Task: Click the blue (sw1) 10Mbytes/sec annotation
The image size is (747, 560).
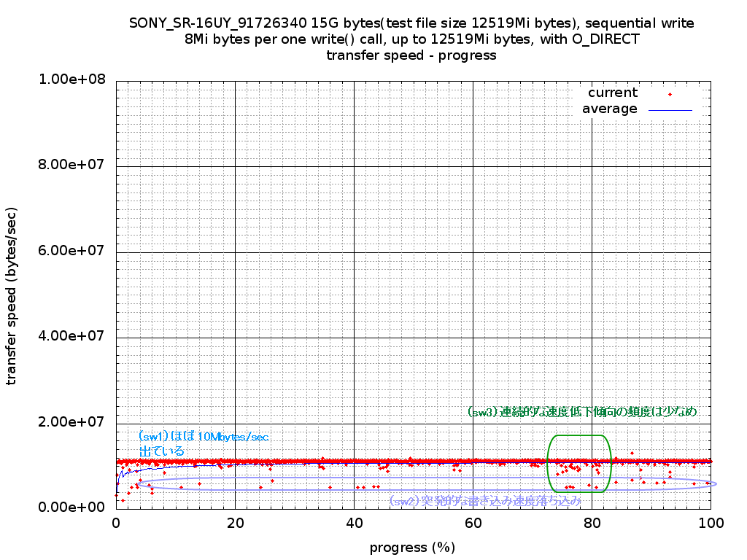Action: tap(203, 437)
